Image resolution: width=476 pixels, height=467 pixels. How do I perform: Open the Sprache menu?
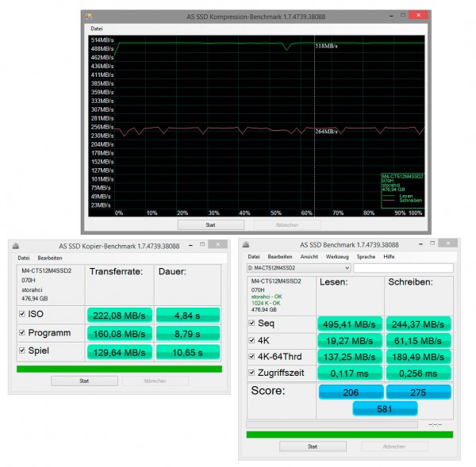366,257
